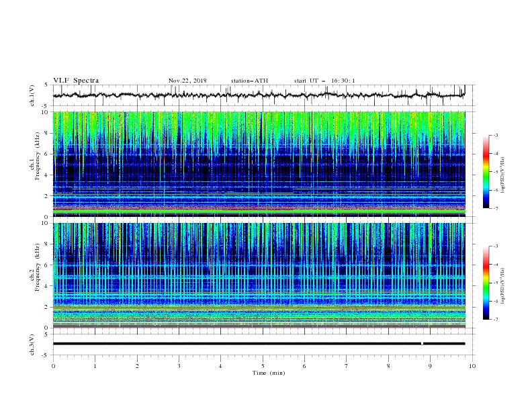Viewport: 532px width, 411px height.
Task: Click the ch.1 "Frequency (kHz)" axis label
Action: (x=38, y=156)
